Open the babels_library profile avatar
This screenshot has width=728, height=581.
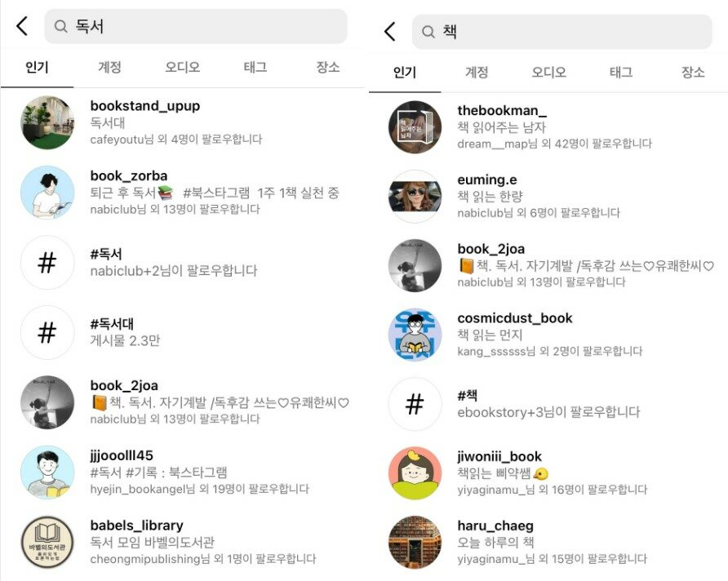pyautogui.click(x=47, y=542)
